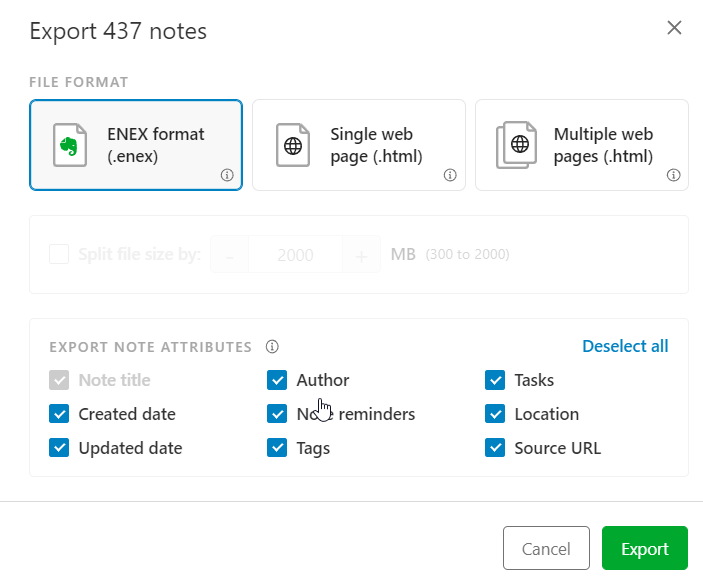Click the Evernote elephant ENEX file icon

pos(68,145)
